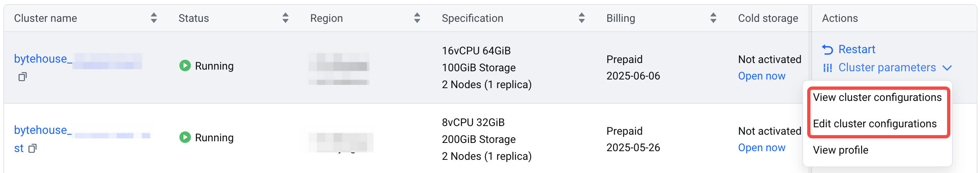980x173 pixels.
Task: Copy first bytehouse cluster name
Action: pos(23,77)
